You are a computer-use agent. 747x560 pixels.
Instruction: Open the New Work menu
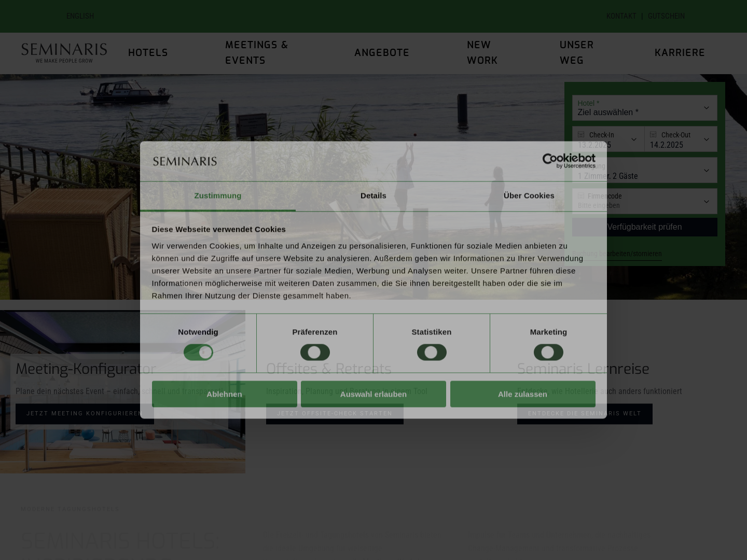(482, 53)
